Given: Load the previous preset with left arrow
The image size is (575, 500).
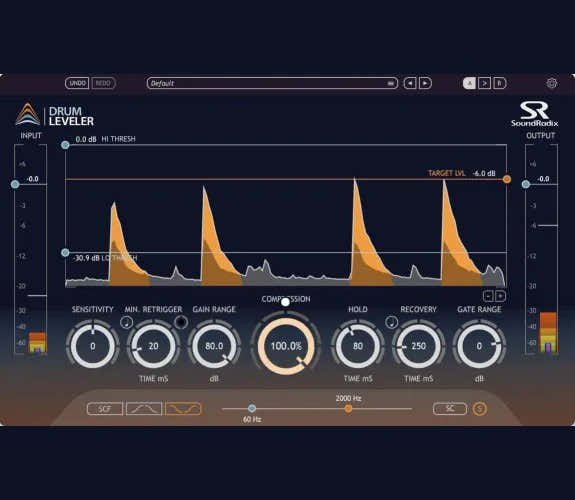Looking at the screenshot, I should pyautogui.click(x=410, y=83).
